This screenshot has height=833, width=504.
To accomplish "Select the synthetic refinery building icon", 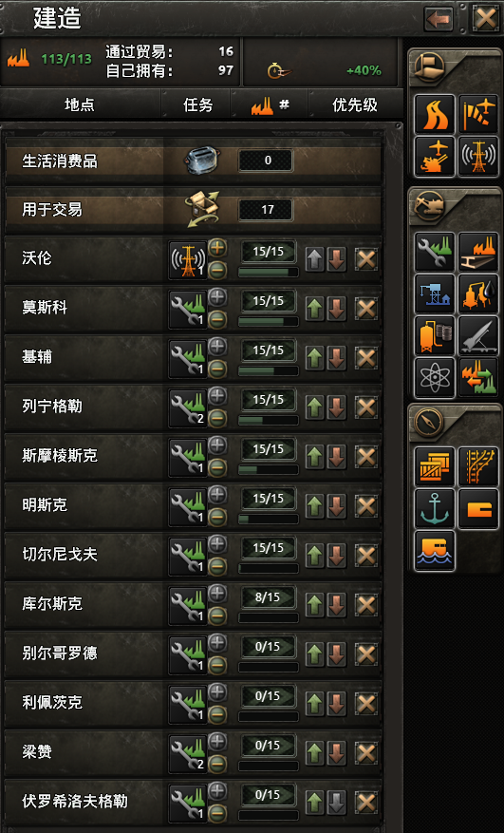I will pyautogui.click(x=478, y=293).
